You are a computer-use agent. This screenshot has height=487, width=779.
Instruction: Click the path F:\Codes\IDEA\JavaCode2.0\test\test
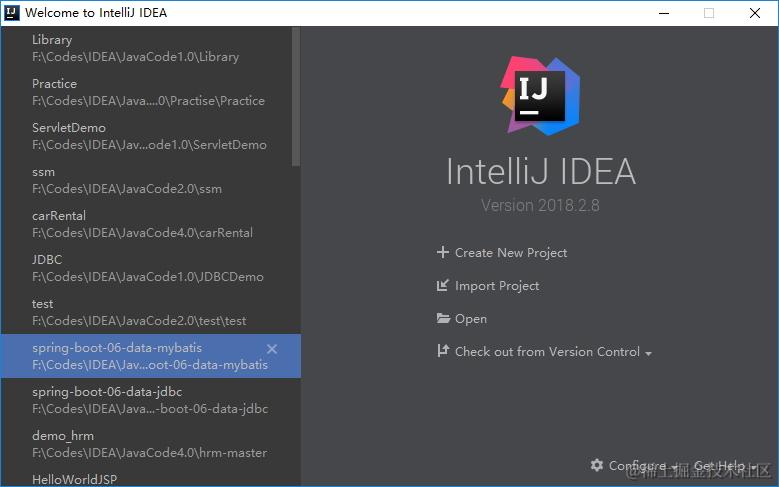point(139,321)
